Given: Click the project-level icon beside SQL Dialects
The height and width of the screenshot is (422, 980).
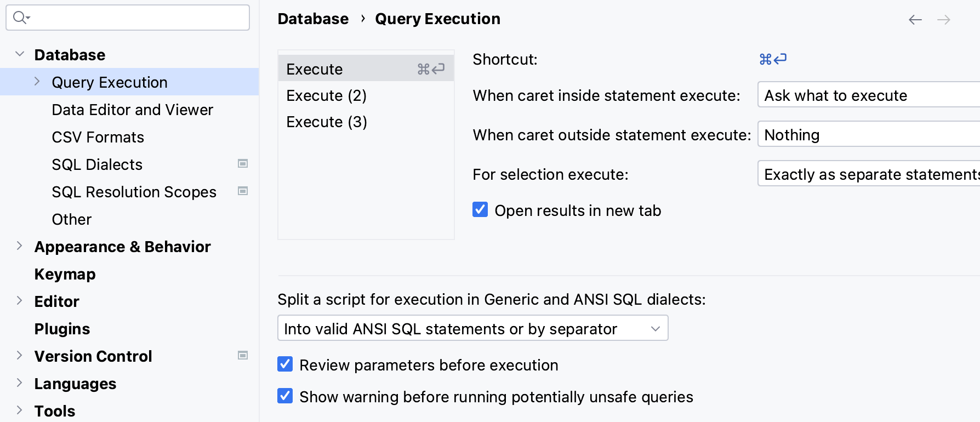Looking at the screenshot, I should tap(243, 163).
